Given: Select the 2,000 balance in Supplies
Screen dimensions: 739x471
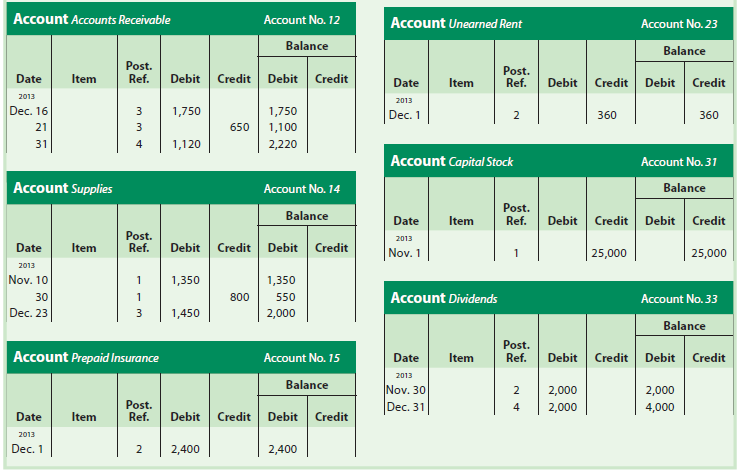Looking at the screenshot, I should (x=281, y=313).
